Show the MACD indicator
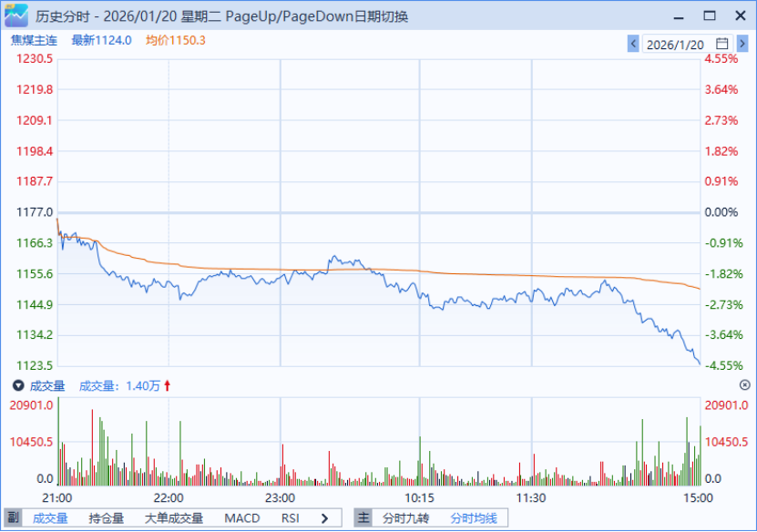The width and height of the screenshot is (757, 532). coord(242,518)
